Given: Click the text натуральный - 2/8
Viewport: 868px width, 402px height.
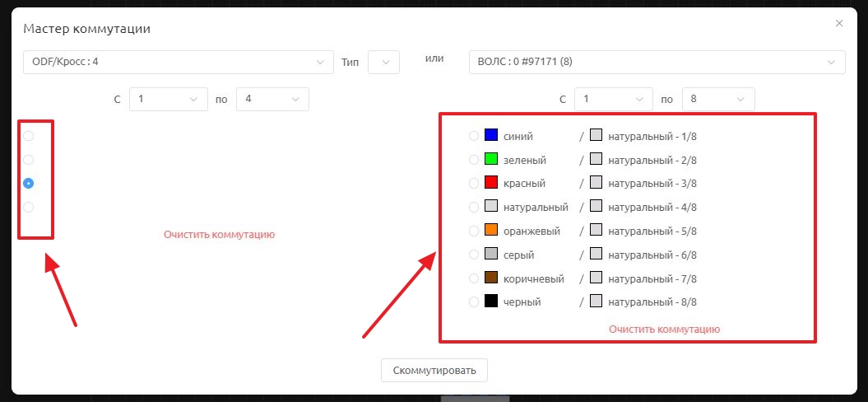Looking at the screenshot, I should click(652, 161).
